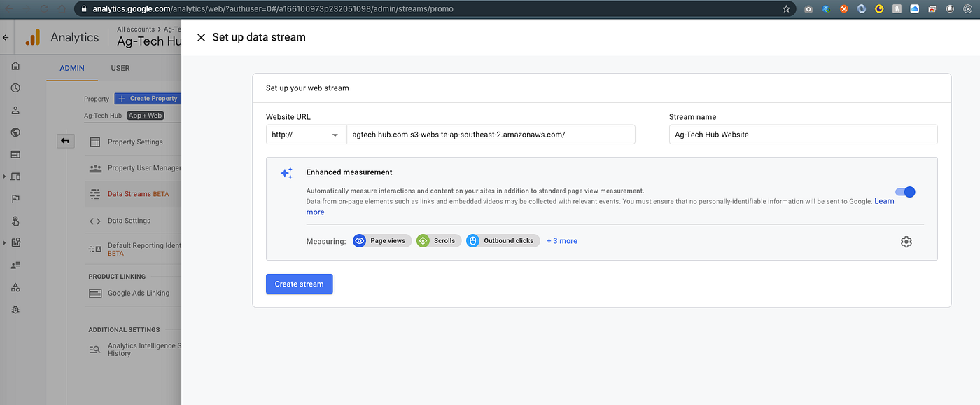Click the concentric rings extension icon
980x405 pixels.
coord(969,9)
